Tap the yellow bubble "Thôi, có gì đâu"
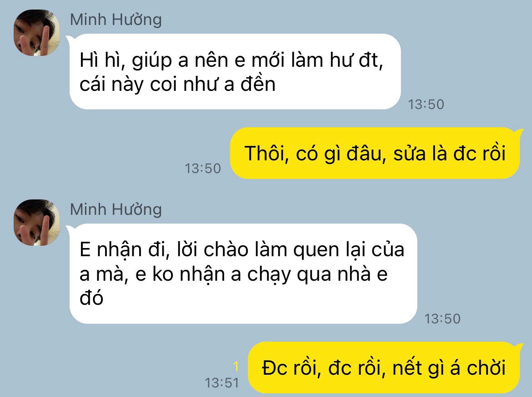This screenshot has width=532, height=397. point(375,153)
